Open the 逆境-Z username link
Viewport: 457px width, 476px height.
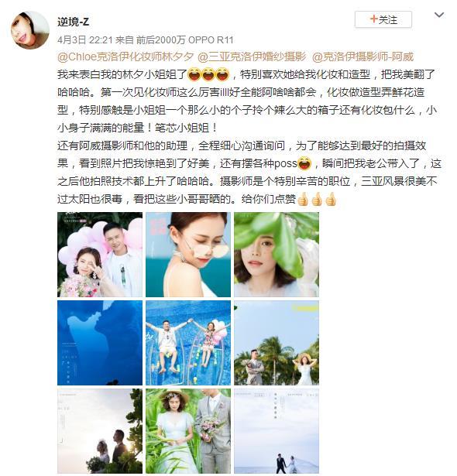coord(74,22)
